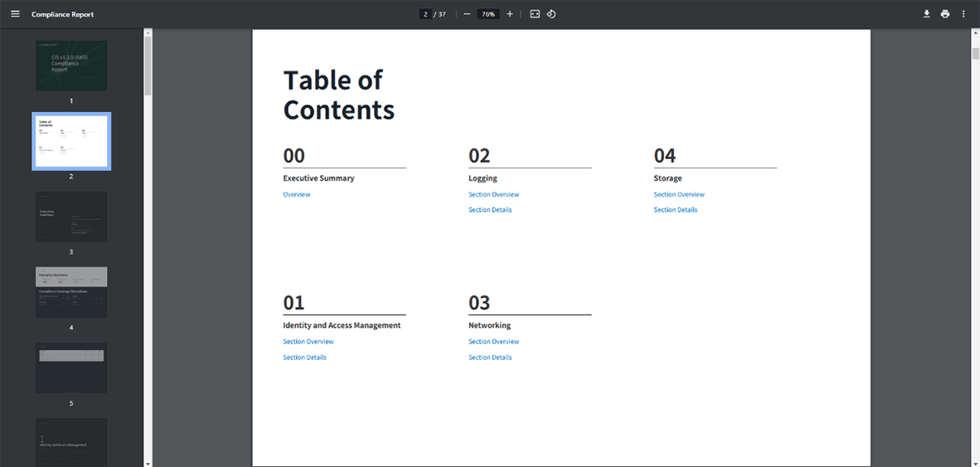Click the Table of Contents title
980x467 pixels.
(x=339, y=95)
